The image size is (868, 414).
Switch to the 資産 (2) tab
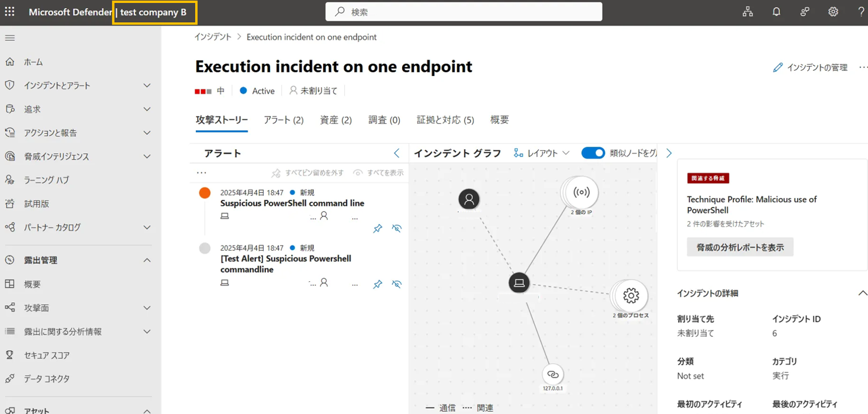336,120
